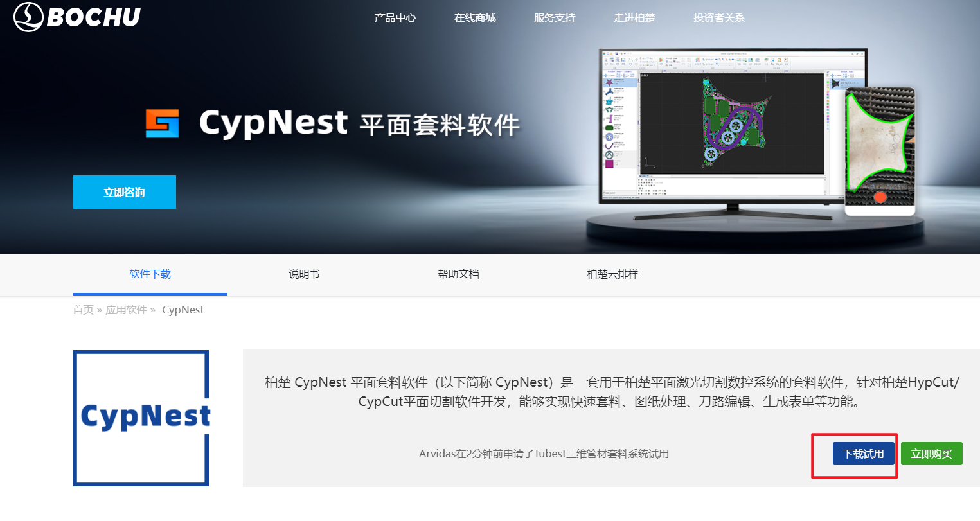Switch to the 说明书 tab

point(304,274)
